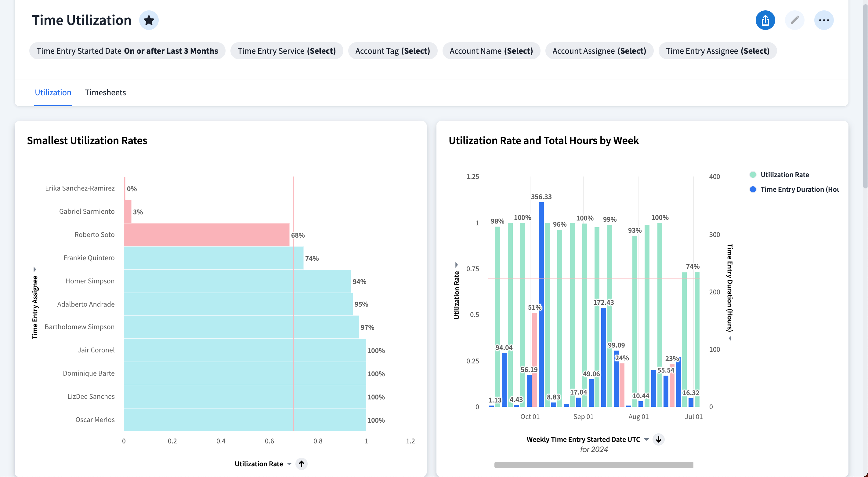Open Weekly Time Entry Started Date dropdown
Image resolution: width=868 pixels, height=477 pixels.
(x=646, y=439)
